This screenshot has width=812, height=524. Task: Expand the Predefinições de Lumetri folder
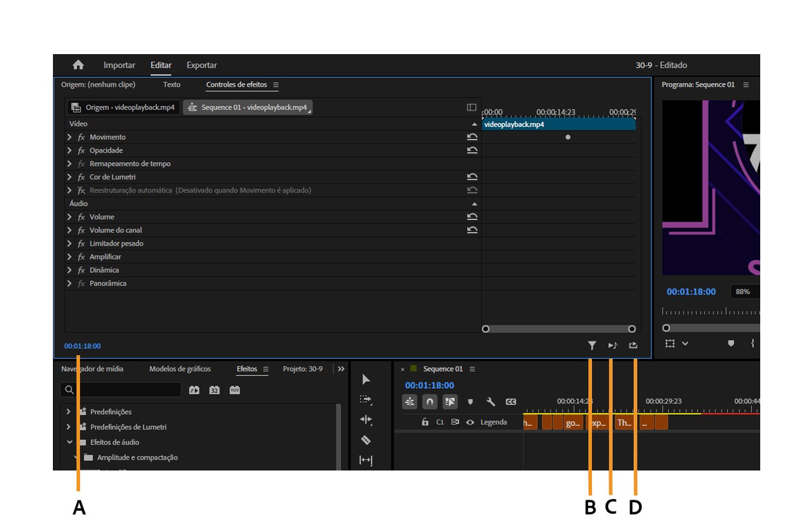(x=69, y=427)
